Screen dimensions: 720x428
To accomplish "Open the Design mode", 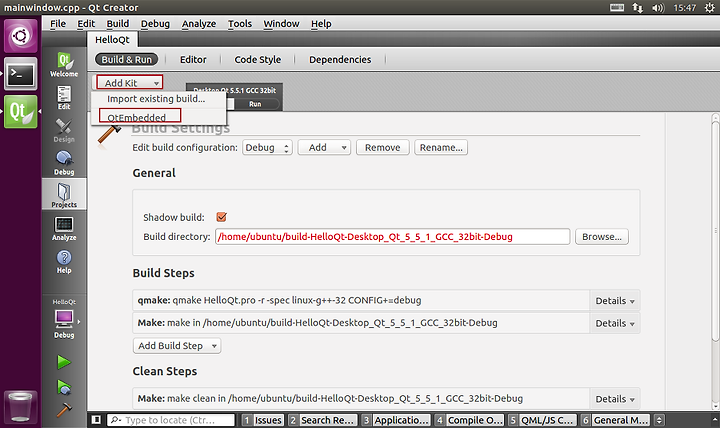I will point(64,131).
